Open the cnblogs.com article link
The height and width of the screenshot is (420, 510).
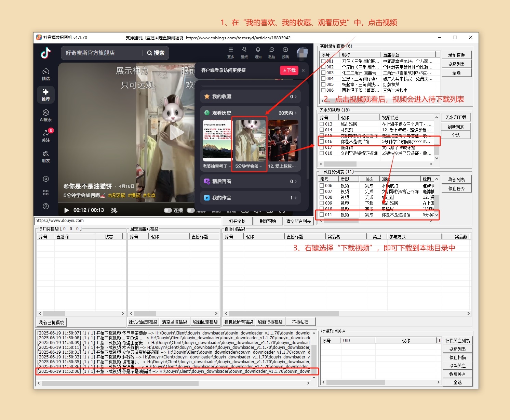point(238,38)
